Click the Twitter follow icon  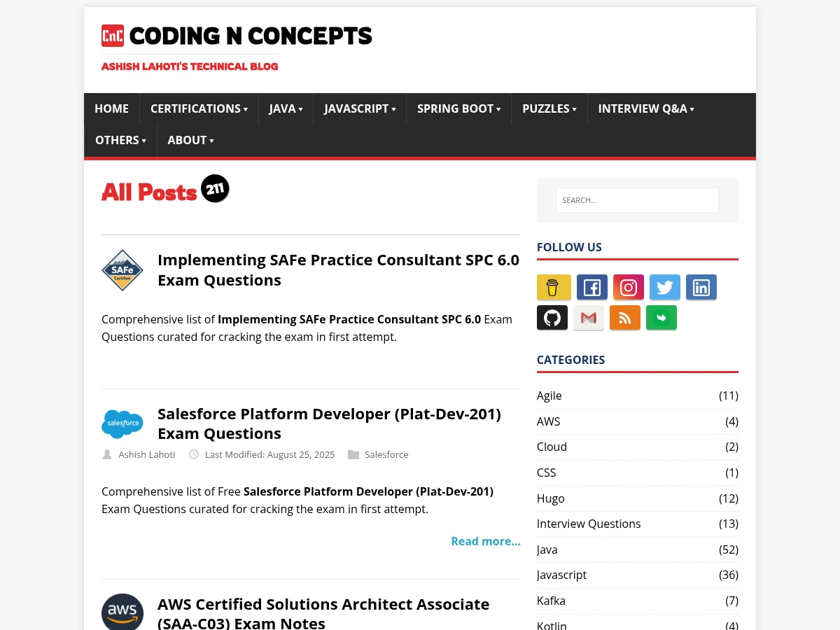tap(664, 287)
